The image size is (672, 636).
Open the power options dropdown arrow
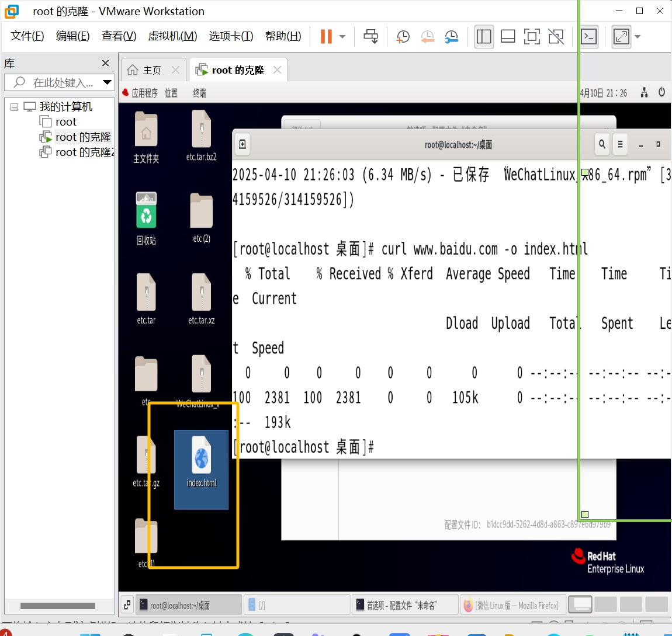[342, 36]
